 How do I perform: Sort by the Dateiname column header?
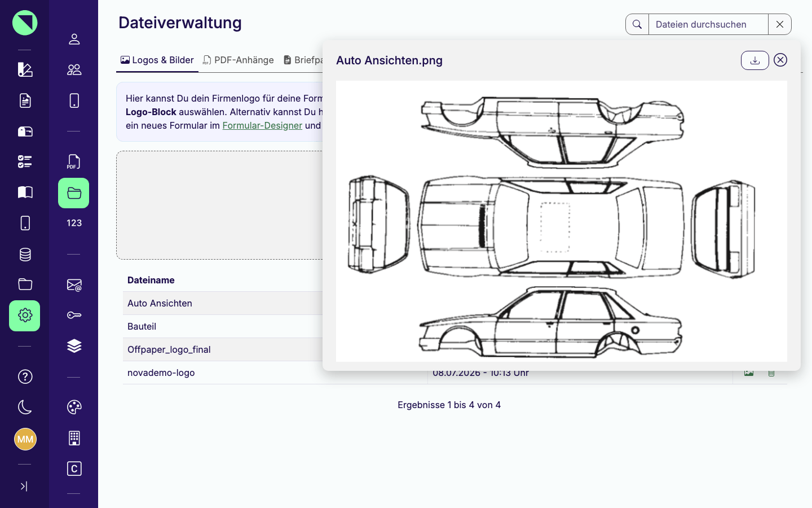[151, 280]
